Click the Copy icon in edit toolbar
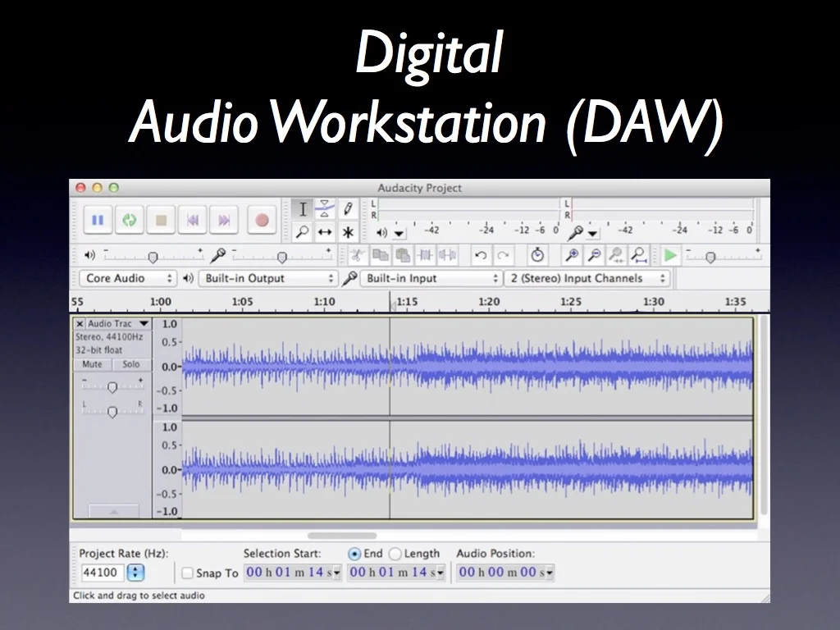The image size is (840, 630). click(381, 256)
